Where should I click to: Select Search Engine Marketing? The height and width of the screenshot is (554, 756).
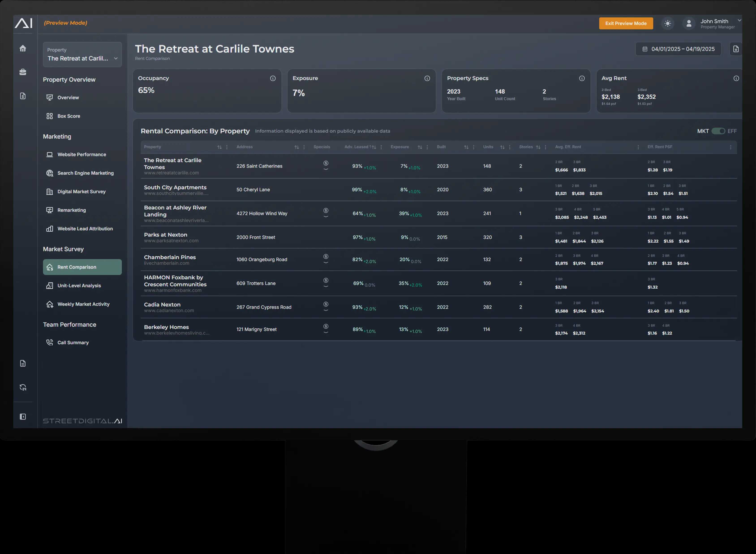tap(82, 173)
